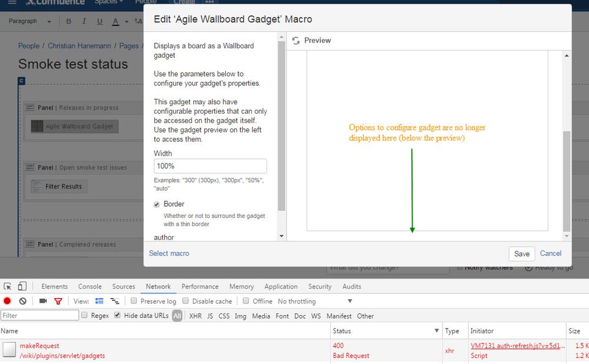Click the parameters panel scroll down arrow
This screenshot has width=589, height=364.
(281, 236)
